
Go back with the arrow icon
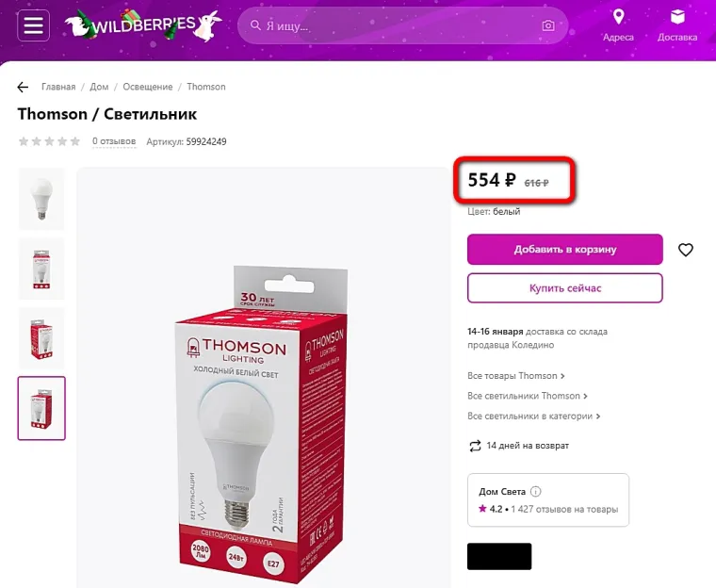[x=23, y=87]
